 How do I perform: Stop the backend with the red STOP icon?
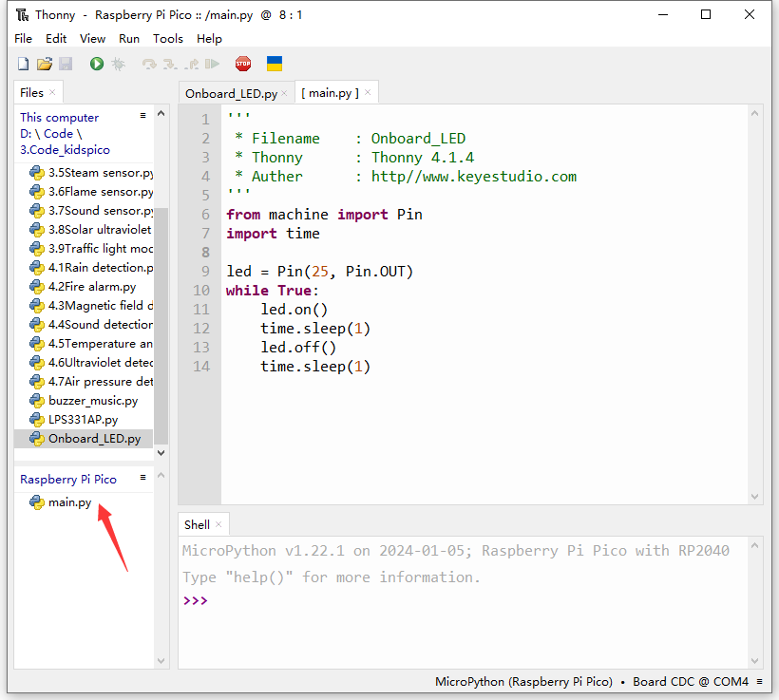[243, 64]
